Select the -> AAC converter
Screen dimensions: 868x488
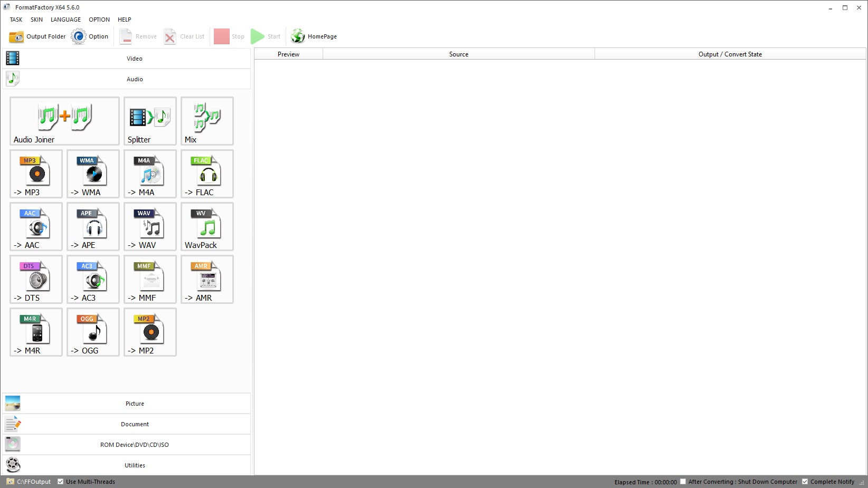coord(36,226)
